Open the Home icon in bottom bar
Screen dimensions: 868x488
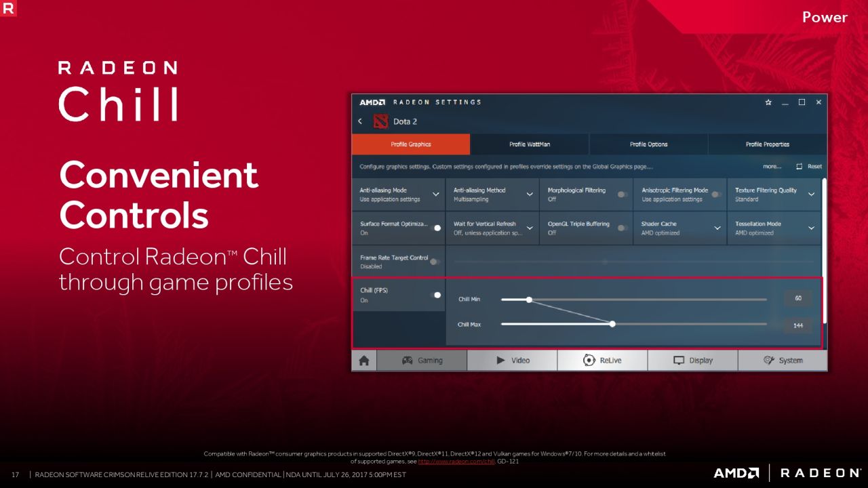pos(363,361)
